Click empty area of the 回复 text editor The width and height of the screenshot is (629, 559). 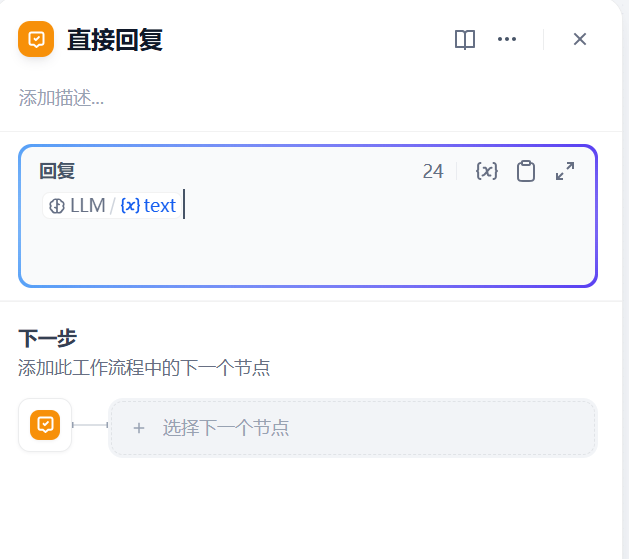(x=300, y=250)
